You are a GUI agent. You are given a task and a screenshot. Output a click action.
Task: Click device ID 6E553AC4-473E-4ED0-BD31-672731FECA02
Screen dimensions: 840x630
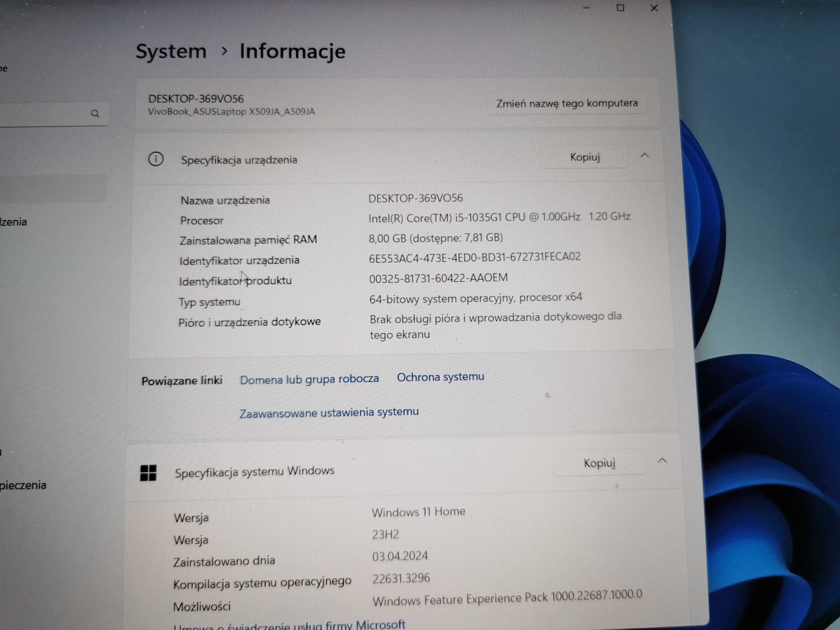tap(475, 257)
